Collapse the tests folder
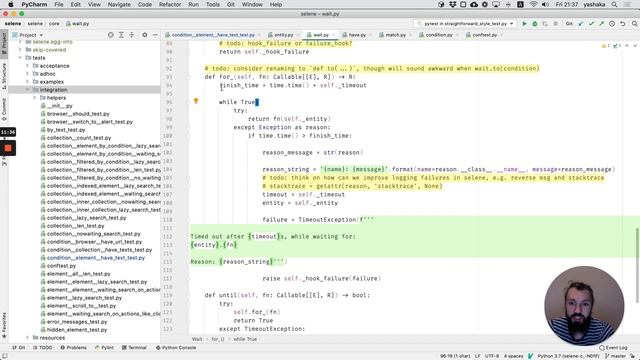640x360 pixels. coord(20,58)
